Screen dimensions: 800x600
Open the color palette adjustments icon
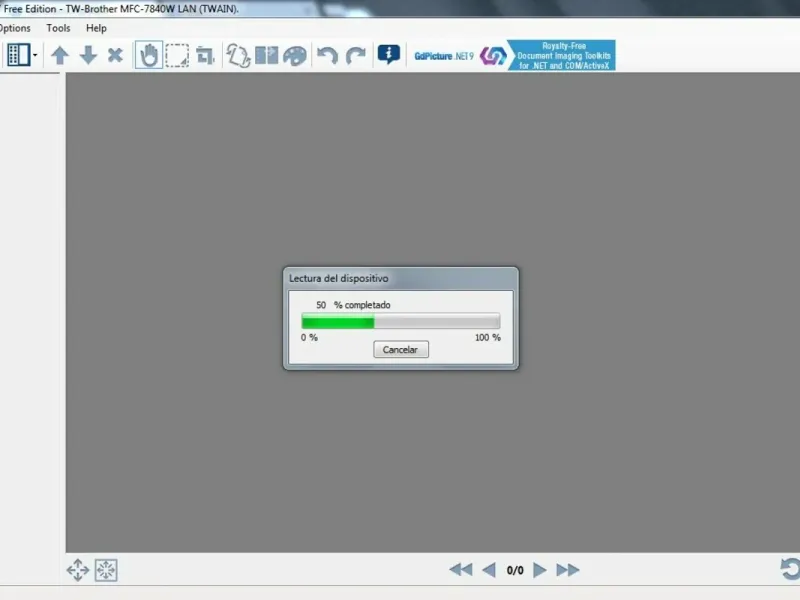click(295, 56)
